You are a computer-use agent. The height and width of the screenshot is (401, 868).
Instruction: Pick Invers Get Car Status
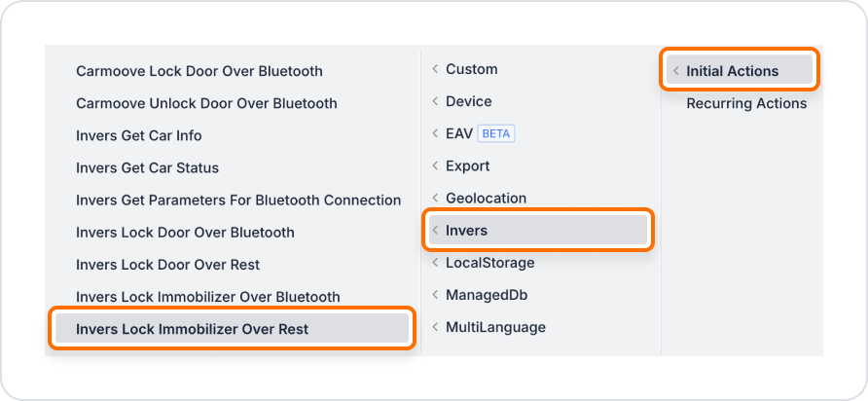click(147, 167)
